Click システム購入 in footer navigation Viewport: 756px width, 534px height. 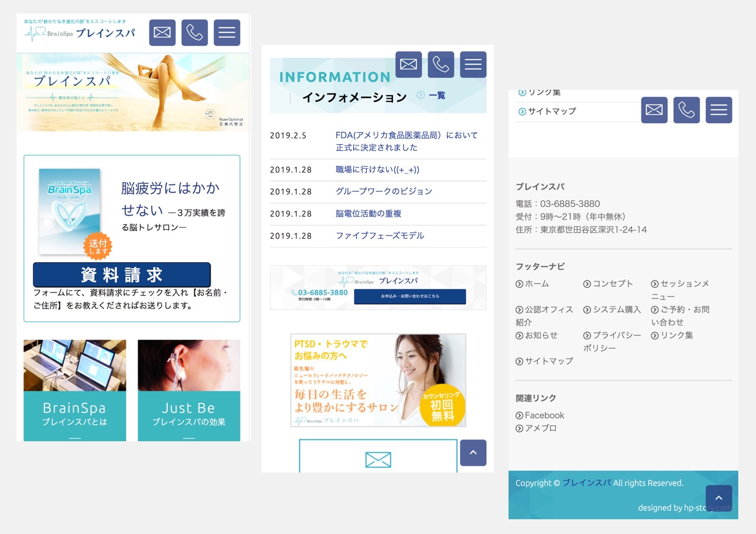click(612, 310)
